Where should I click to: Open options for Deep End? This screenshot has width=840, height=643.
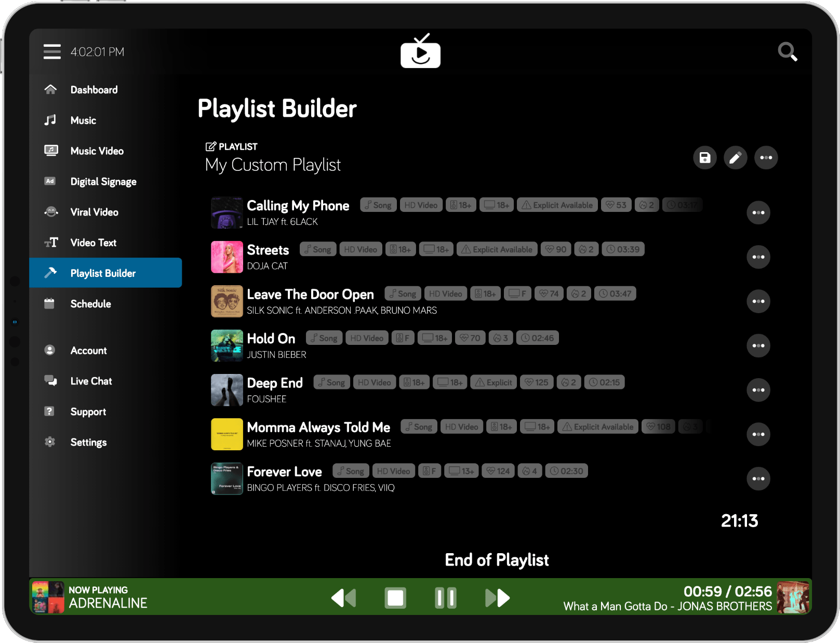point(758,390)
